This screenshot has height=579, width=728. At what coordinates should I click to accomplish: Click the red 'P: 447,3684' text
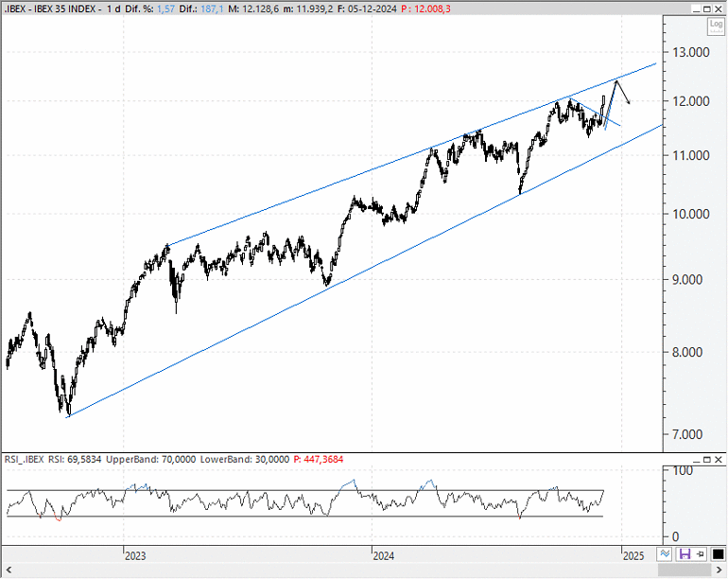pos(319,460)
